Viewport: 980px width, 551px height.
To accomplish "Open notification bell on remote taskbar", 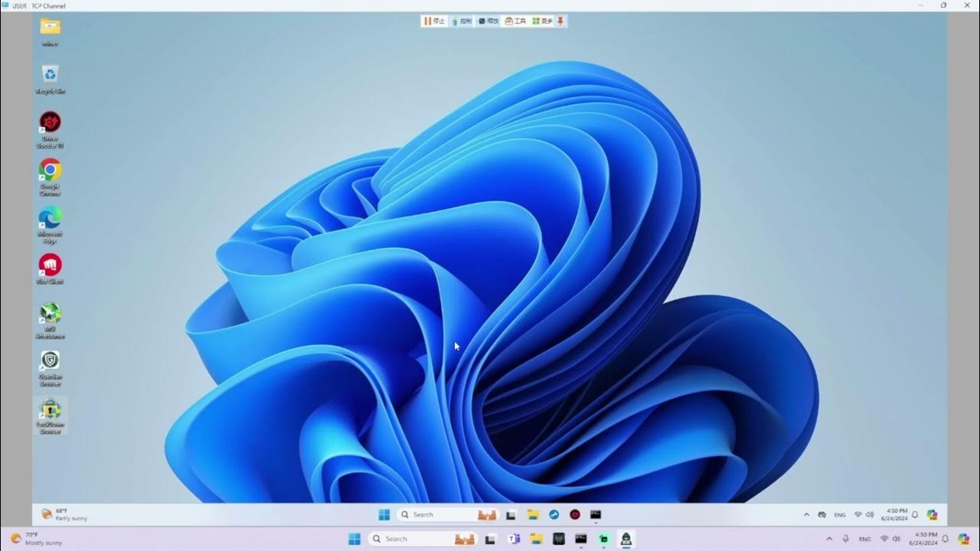I will [915, 515].
